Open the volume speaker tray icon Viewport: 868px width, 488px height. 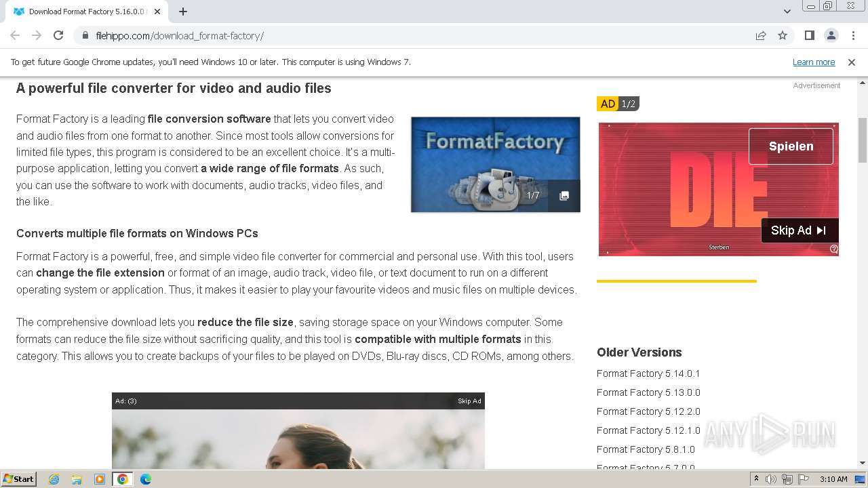[771, 479]
